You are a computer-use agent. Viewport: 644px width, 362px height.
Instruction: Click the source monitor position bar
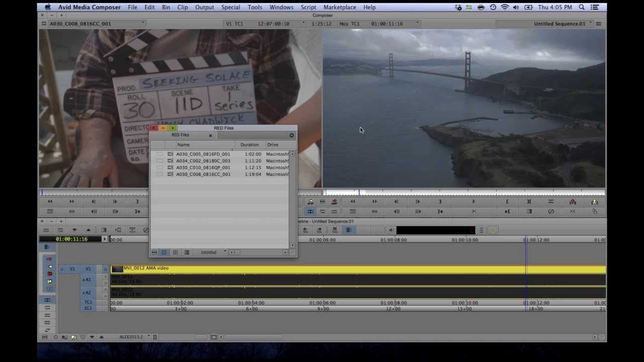pyautogui.click(x=94, y=193)
